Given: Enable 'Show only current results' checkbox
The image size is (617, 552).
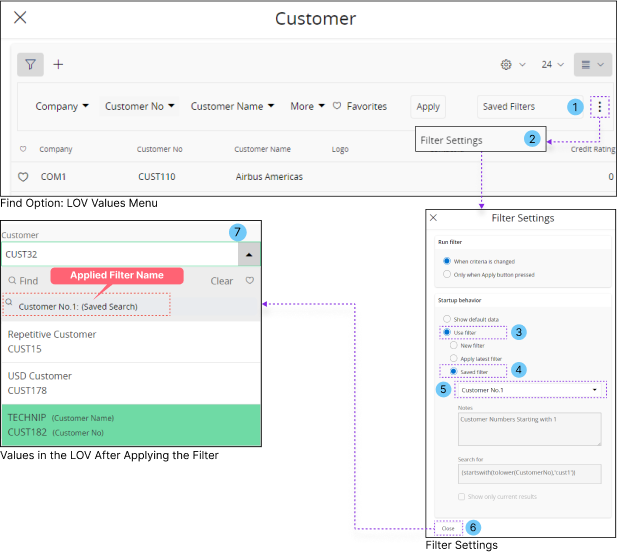Looking at the screenshot, I should [461, 496].
